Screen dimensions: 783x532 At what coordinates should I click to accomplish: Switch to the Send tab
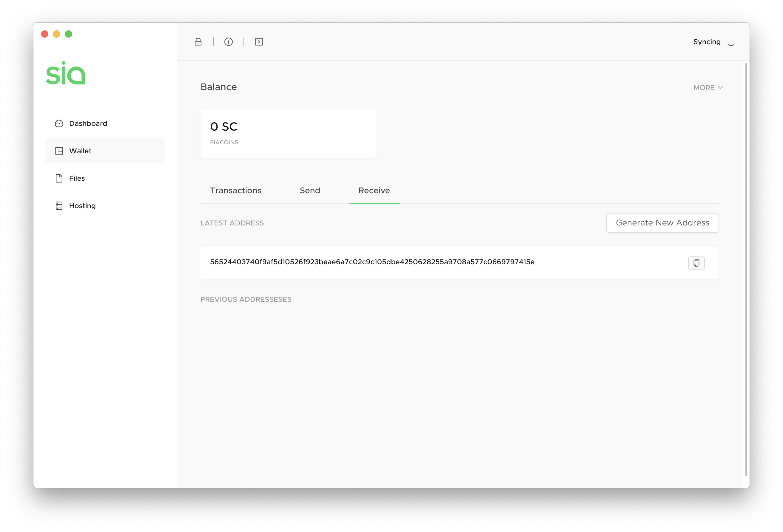click(310, 191)
